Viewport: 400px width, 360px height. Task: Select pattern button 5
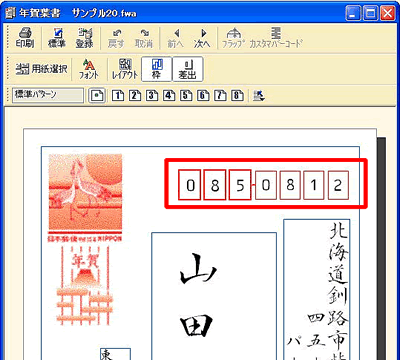186,96
